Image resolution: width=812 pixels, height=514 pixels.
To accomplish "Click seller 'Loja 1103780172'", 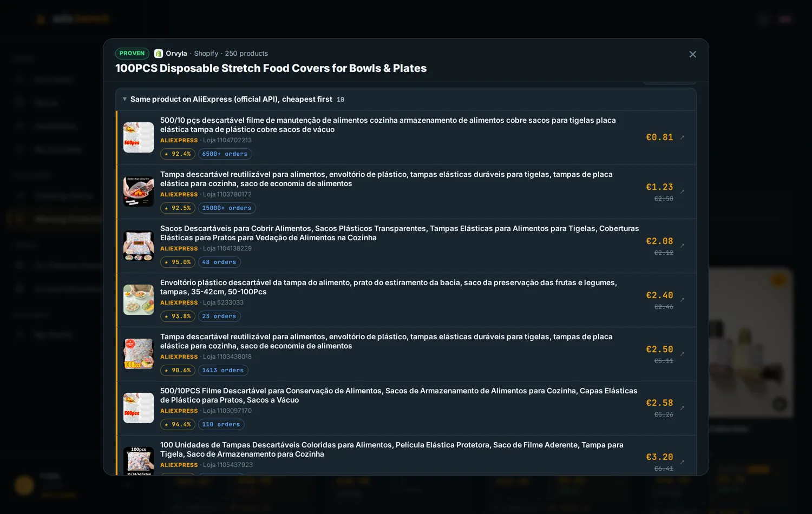I will pyautogui.click(x=227, y=194).
